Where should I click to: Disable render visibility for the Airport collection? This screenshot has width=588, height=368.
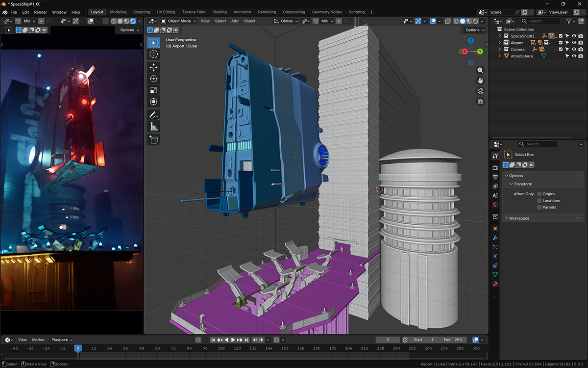pyautogui.click(x=581, y=43)
